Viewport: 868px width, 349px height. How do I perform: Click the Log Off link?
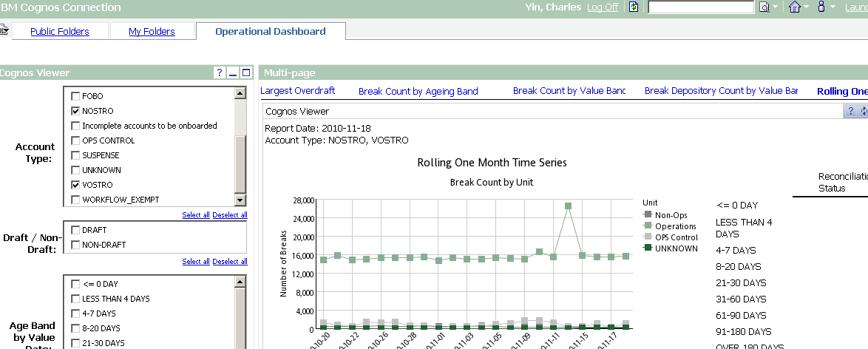click(x=603, y=7)
